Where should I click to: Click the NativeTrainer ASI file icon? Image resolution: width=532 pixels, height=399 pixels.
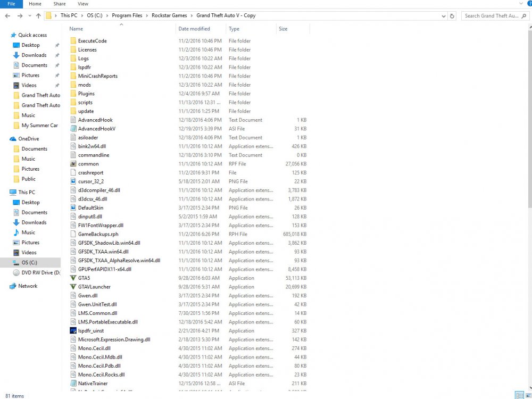[73, 383]
